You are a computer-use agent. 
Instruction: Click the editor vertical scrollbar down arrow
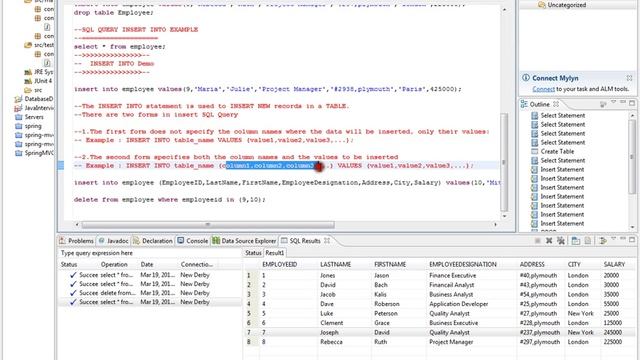coord(504,216)
